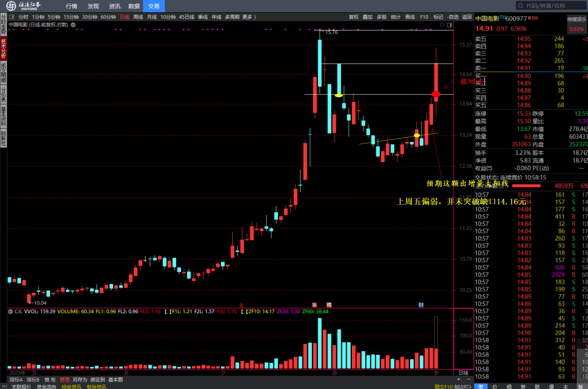Open the 综合资讯 bottom tab
The height and width of the screenshot is (389, 588).
[x=71, y=387]
